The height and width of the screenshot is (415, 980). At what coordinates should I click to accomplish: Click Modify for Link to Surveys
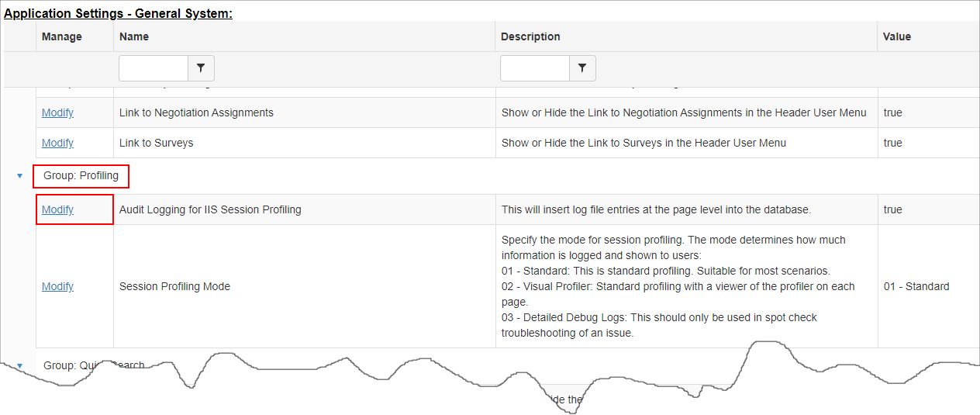click(x=57, y=143)
